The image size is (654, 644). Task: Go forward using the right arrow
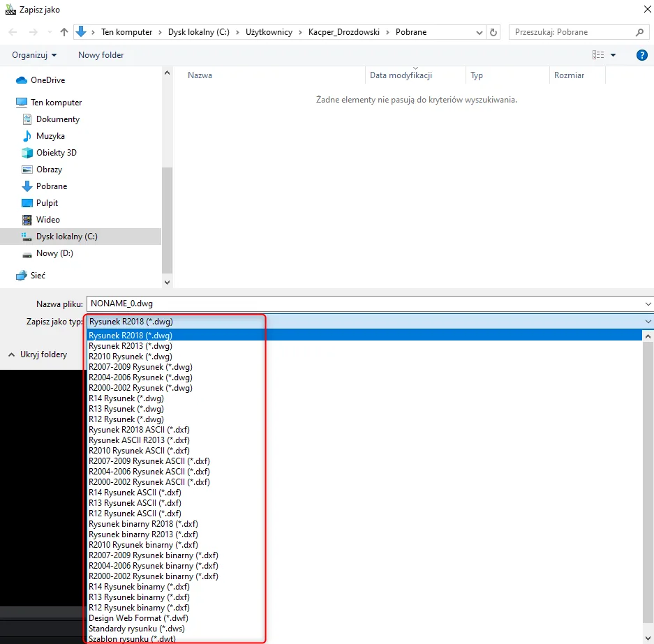[x=34, y=32]
